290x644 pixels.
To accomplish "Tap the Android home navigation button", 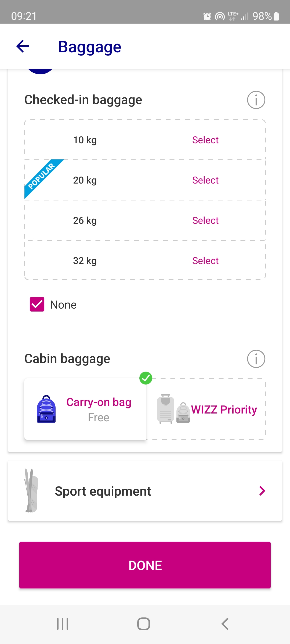I will click(x=144, y=624).
